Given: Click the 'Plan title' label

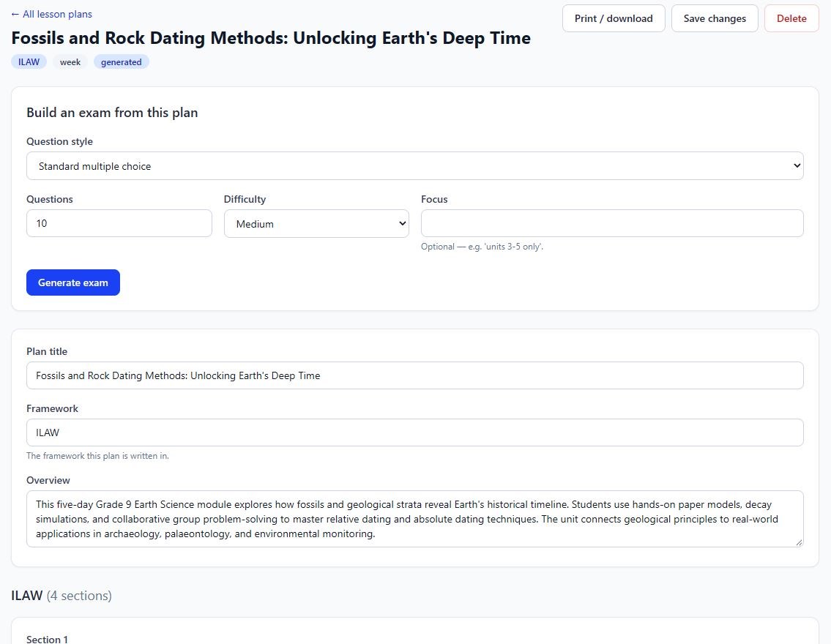Looking at the screenshot, I should pyautogui.click(x=47, y=352).
